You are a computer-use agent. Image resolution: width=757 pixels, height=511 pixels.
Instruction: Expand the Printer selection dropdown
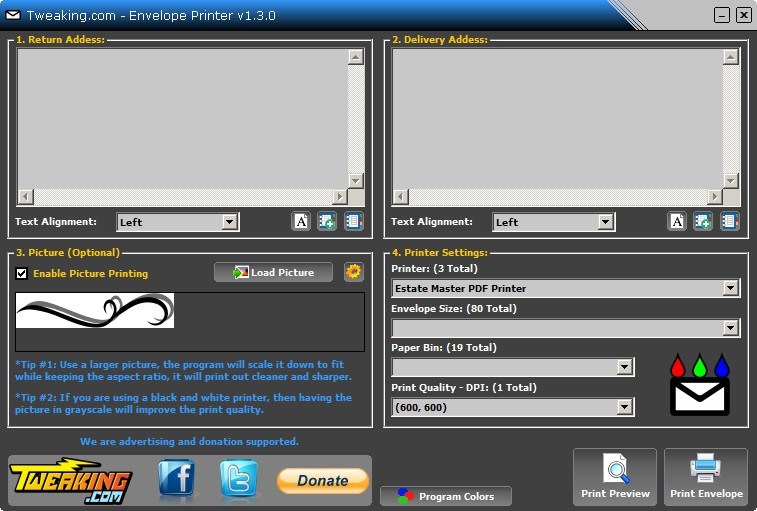click(566, 288)
